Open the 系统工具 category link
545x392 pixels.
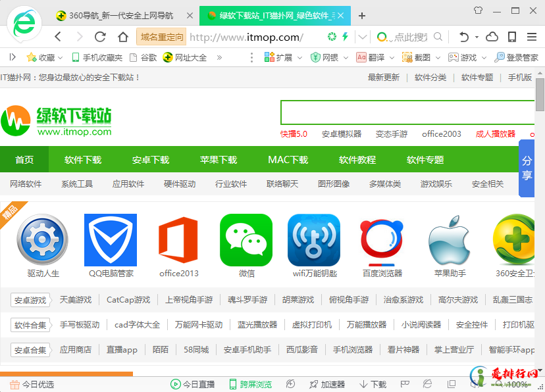[77, 184]
